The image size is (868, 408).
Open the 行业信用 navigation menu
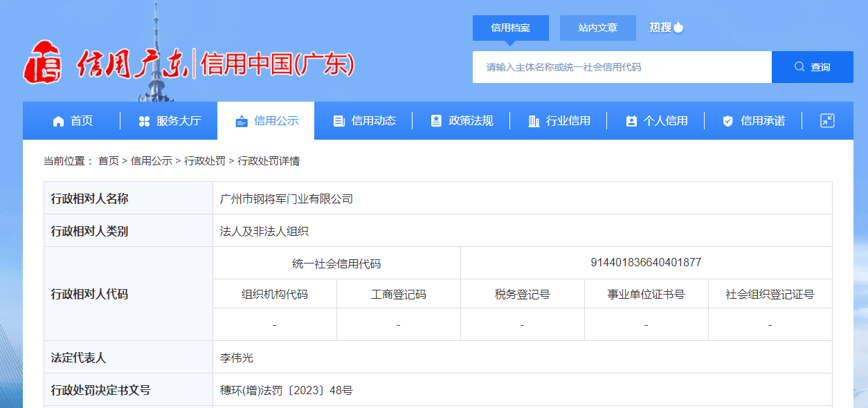point(558,121)
